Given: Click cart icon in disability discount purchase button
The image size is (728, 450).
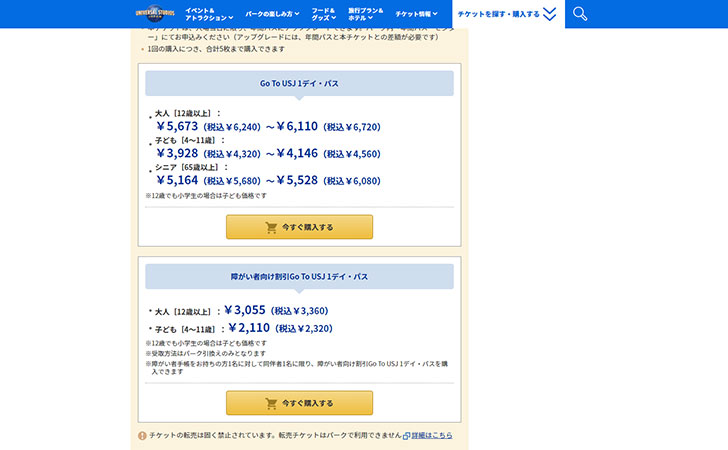Looking at the screenshot, I should [x=271, y=404].
